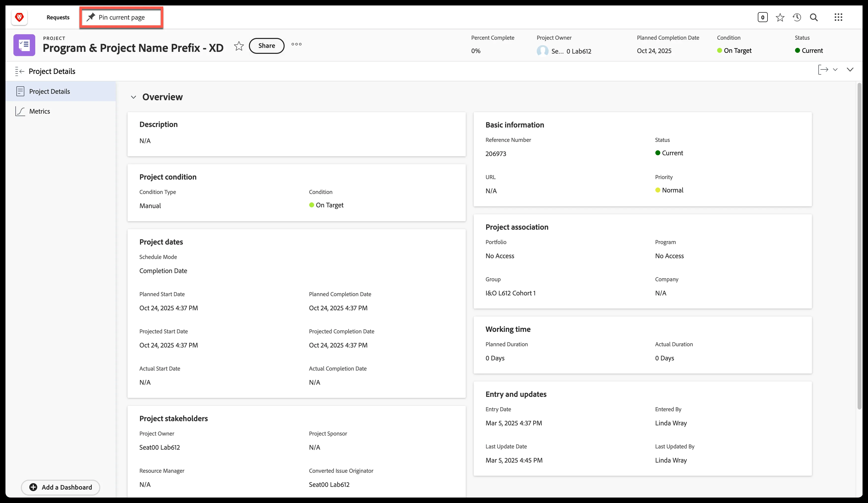Click Schedule Mode value Completion Date
Viewport: 868px width, 503px height.
[163, 271]
